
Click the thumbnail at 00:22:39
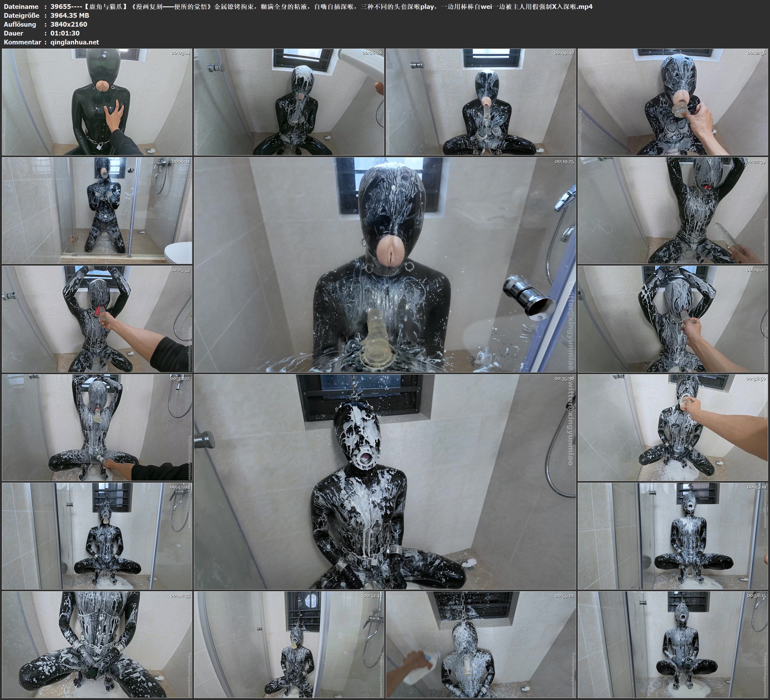click(673, 210)
